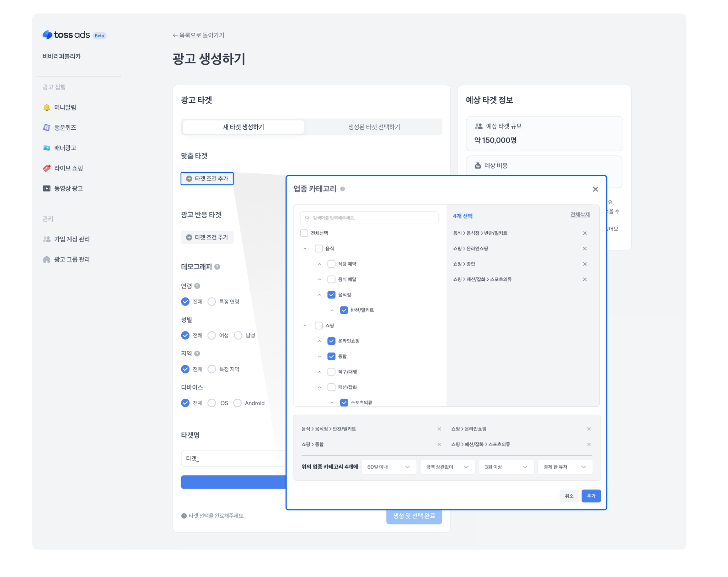Image resolution: width=728 pixels, height=577 pixels.
Task: Check the 식당 예약 checkbox
Action: (x=331, y=264)
